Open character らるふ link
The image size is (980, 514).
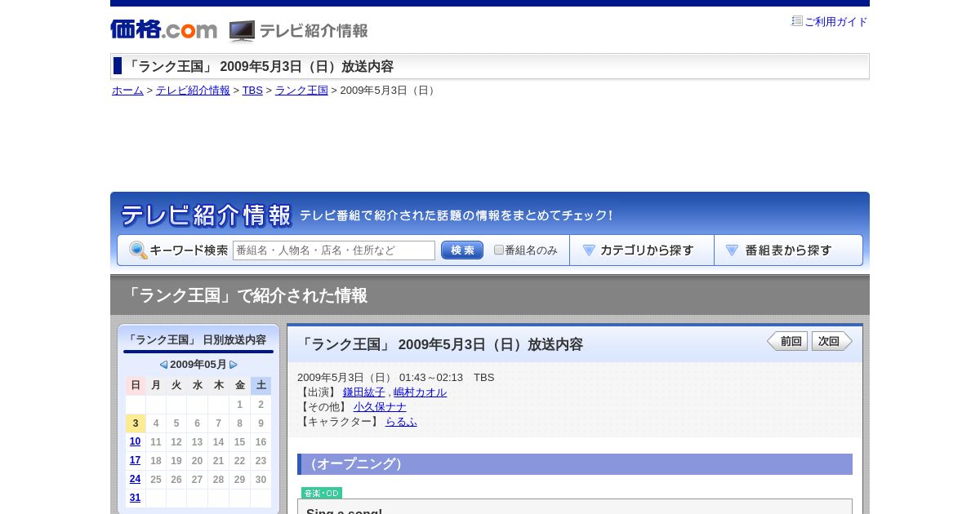point(401,422)
